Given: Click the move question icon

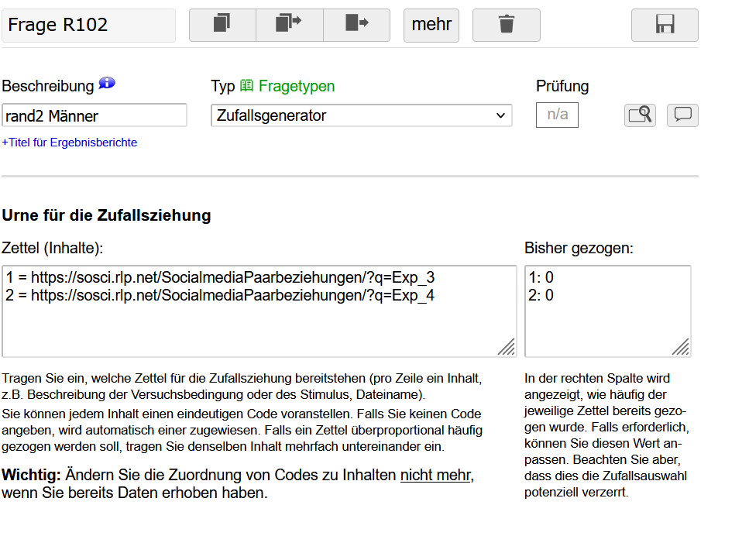Looking at the screenshot, I should [356, 25].
